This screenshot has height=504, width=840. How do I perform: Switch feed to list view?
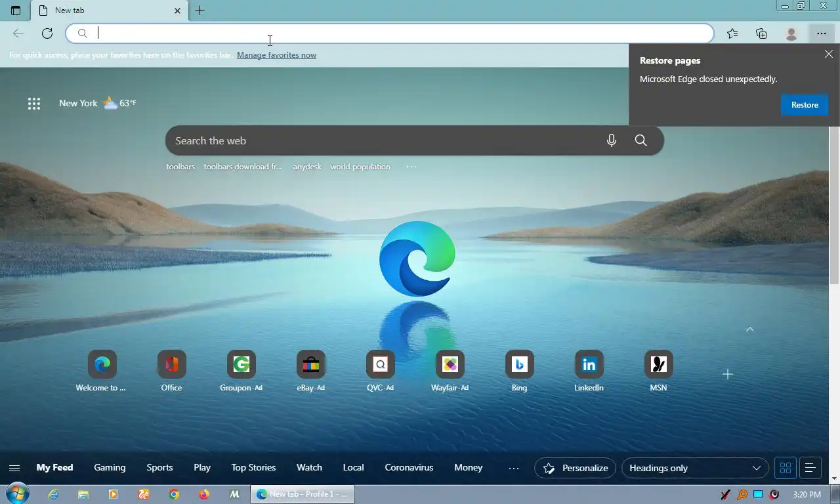(x=810, y=468)
